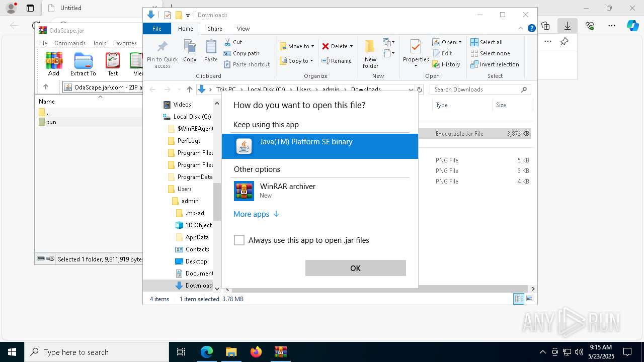
Task: Click the Explorer Help question icon
Action: pos(531,29)
